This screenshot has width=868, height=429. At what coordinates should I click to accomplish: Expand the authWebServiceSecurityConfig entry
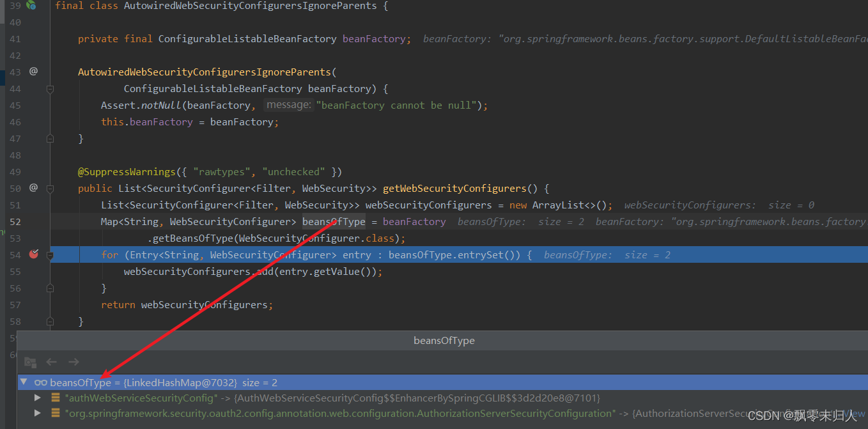[x=37, y=397]
